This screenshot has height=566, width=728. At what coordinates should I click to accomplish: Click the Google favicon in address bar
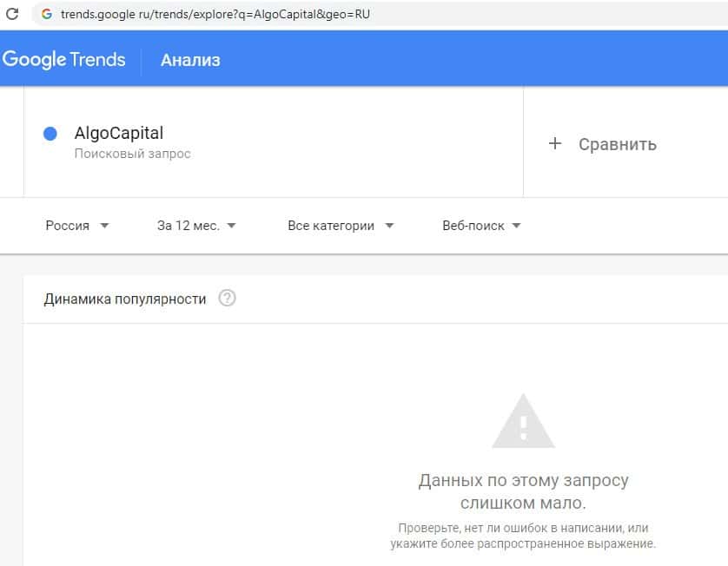[46, 14]
